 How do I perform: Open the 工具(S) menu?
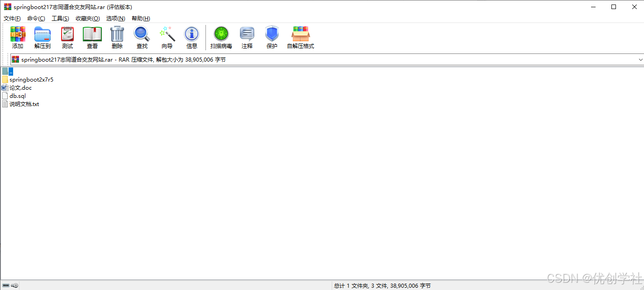[x=60, y=19]
